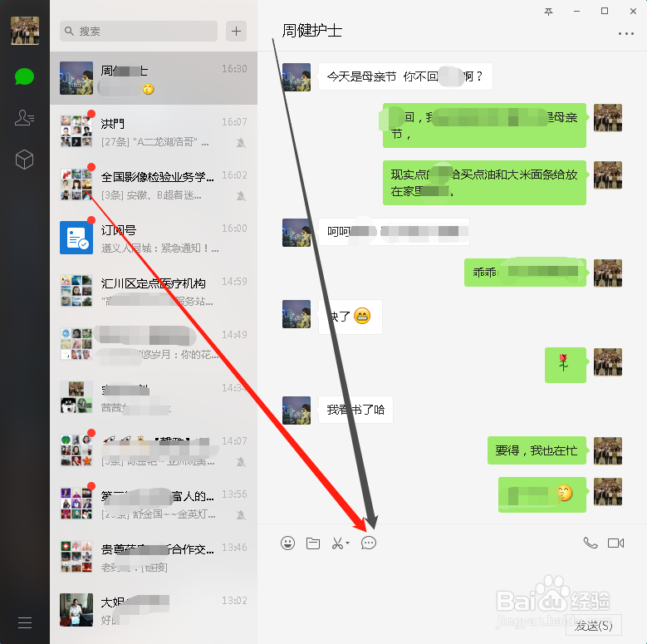The width and height of the screenshot is (647, 644).
Task: Click the mute bell on 14:07 chat
Action: coord(241,462)
